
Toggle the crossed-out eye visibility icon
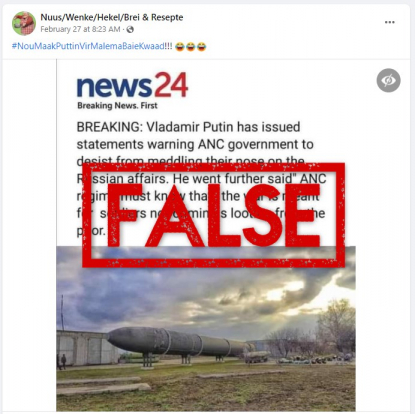point(389,80)
